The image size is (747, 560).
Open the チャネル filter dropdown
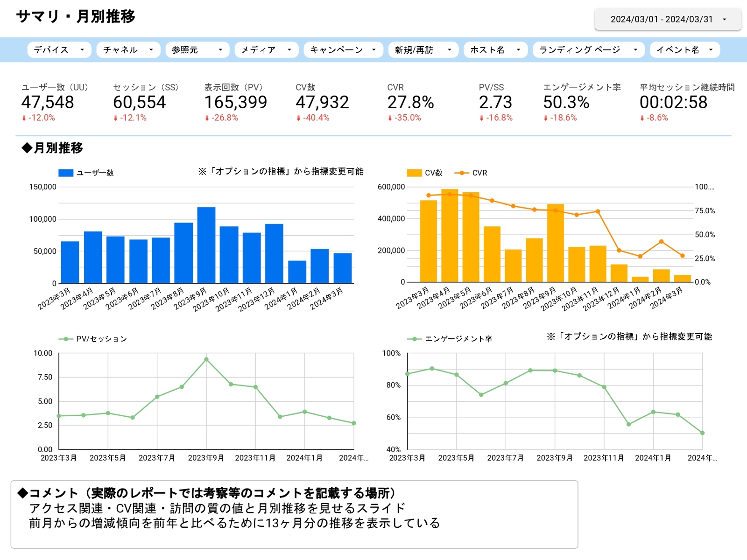coord(127,49)
